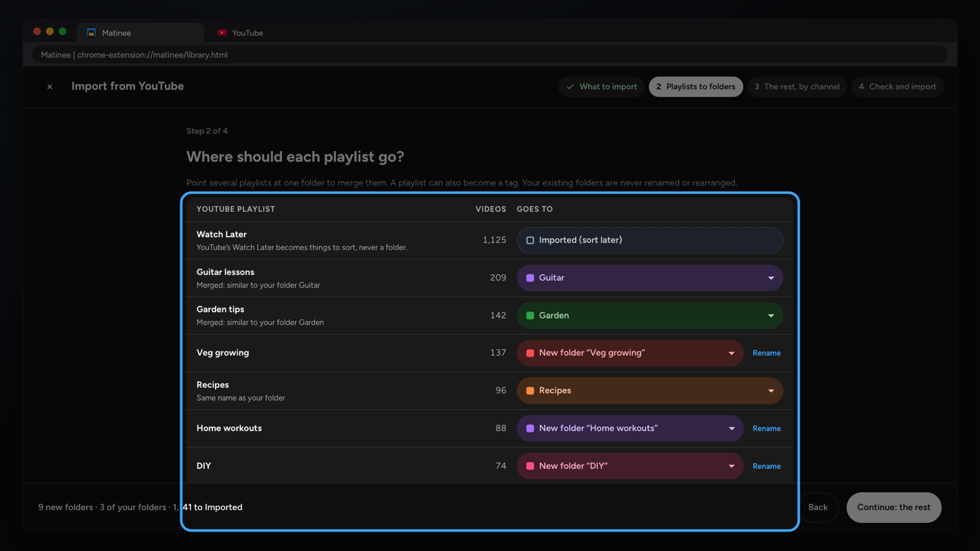Click the browser address bar

(x=490, y=55)
